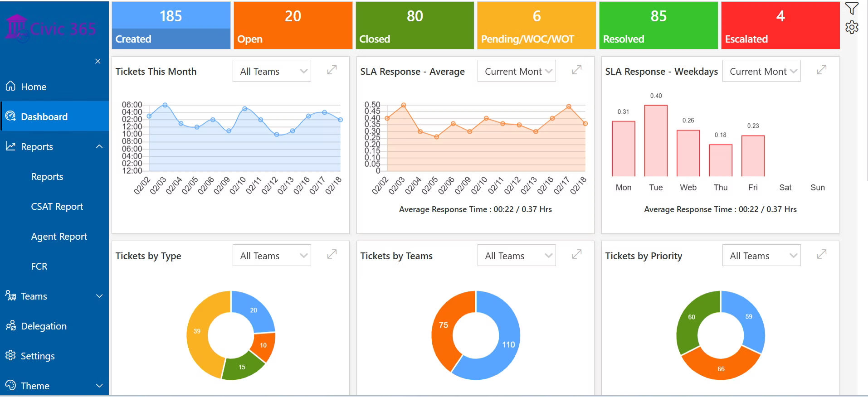Click the 80 Closed tile
Viewport: 868px width, 397px height.
[x=415, y=25]
